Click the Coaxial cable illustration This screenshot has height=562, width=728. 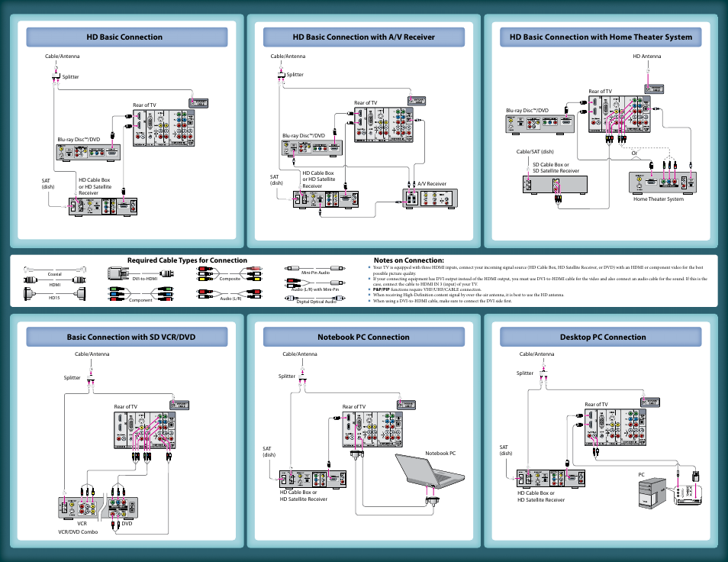click(55, 269)
